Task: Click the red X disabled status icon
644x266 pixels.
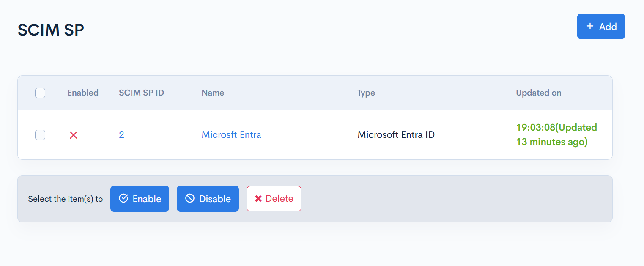Action: [74, 135]
